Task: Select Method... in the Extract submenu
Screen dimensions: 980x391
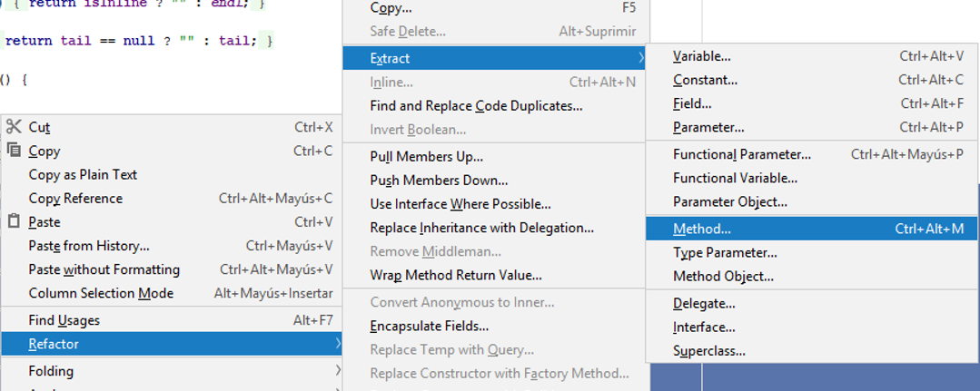Action: pyautogui.click(x=701, y=229)
